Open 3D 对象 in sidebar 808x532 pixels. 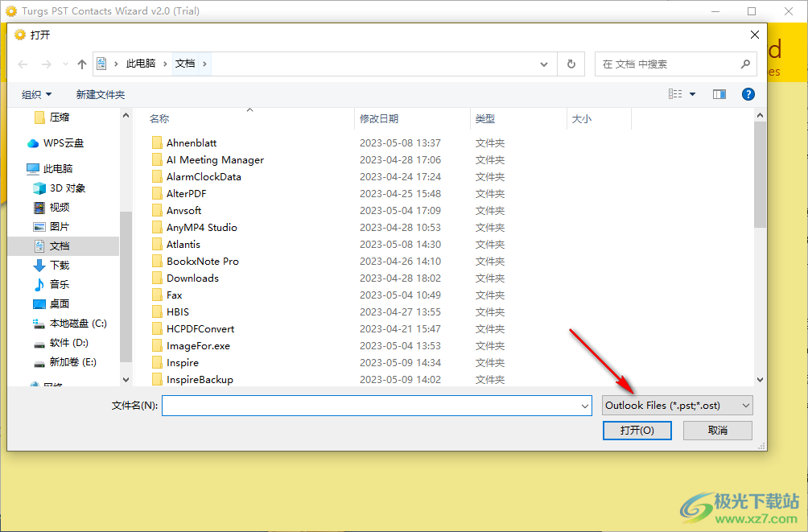60,188
